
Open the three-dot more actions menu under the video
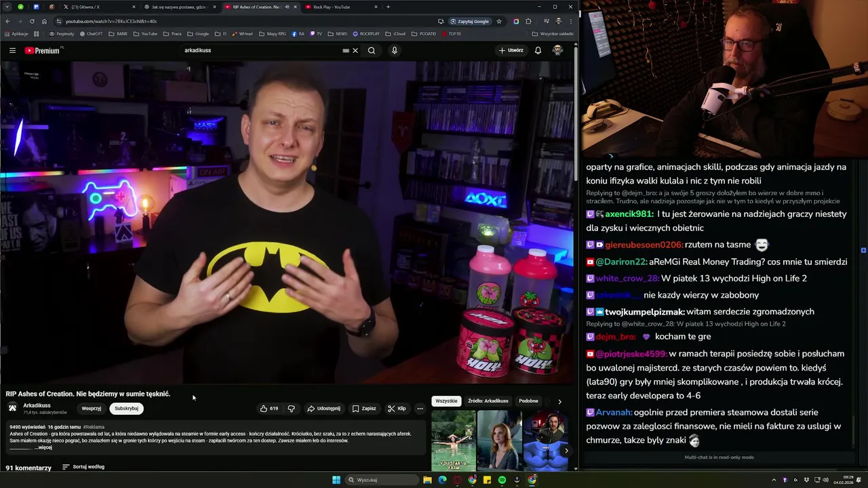click(x=420, y=409)
